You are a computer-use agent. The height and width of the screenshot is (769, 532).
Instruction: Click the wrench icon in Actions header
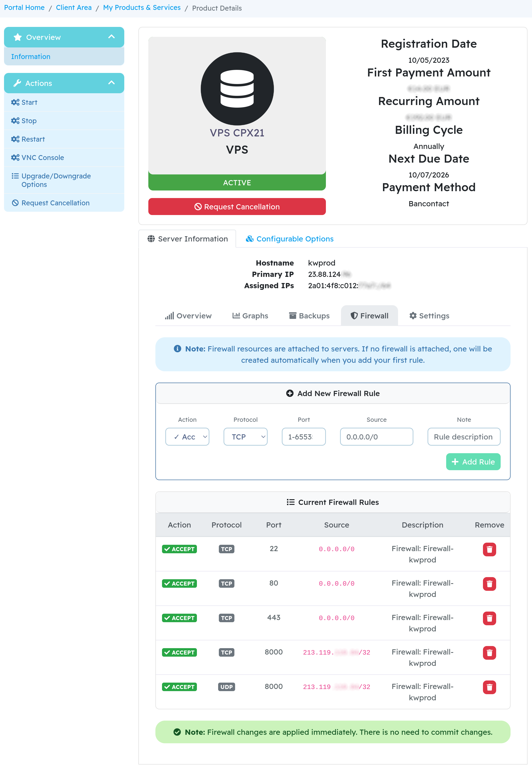pos(17,83)
